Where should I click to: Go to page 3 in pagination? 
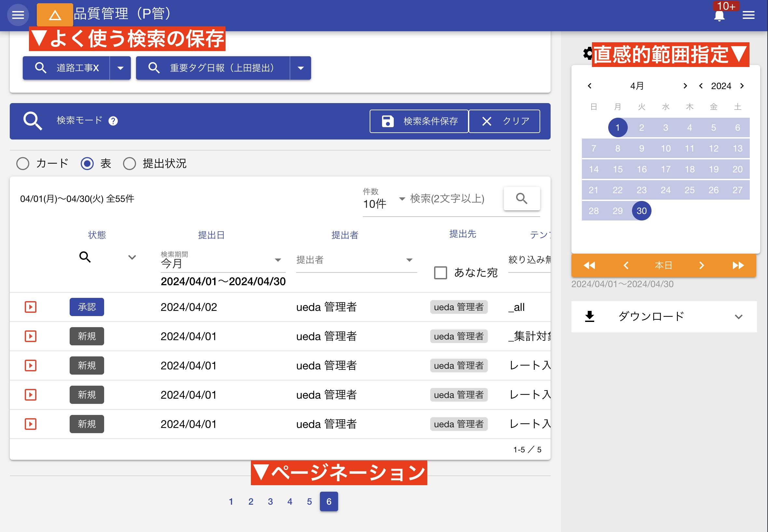[270, 502]
